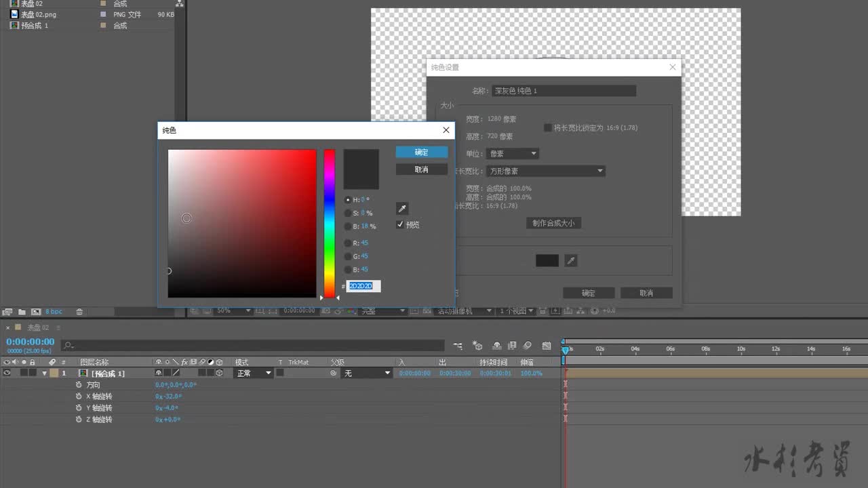Open 活动摄像机 view dropdown

click(x=465, y=310)
